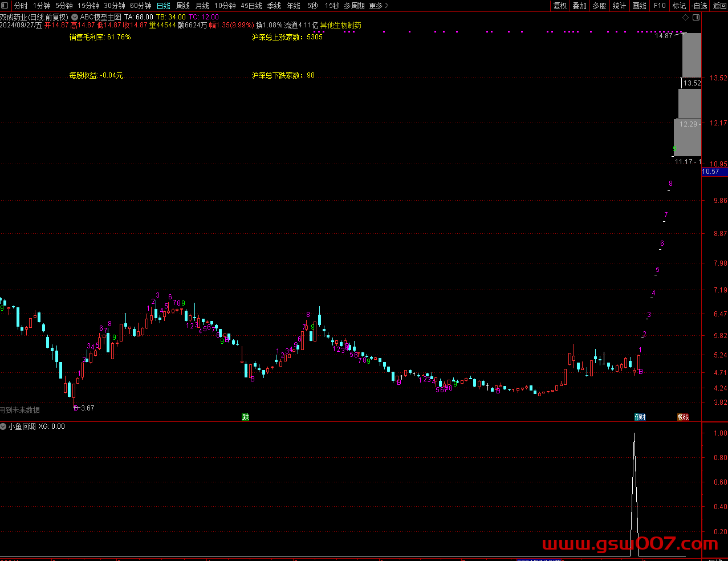The image size is (728, 561).
Task: Click the green 跌 marker on the timeline
Action: 246,417
